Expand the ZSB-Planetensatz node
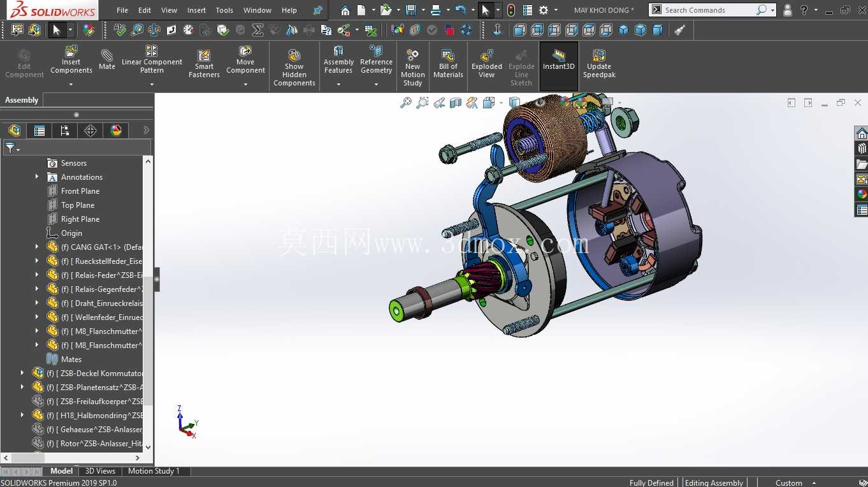 click(22, 388)
